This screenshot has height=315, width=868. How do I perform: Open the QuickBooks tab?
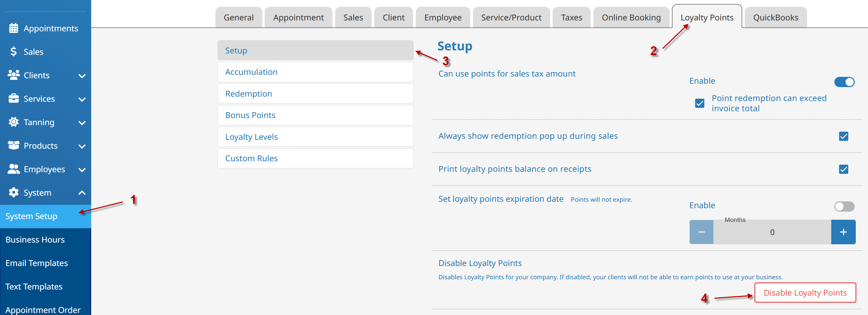(775, 18)
